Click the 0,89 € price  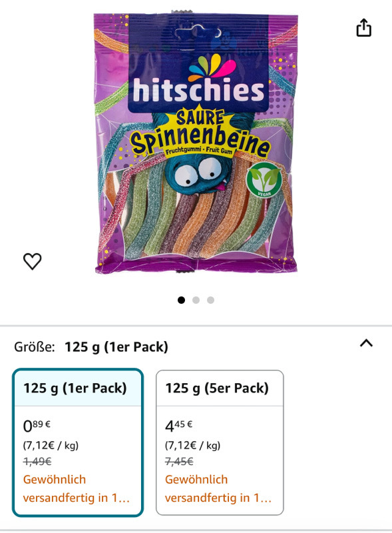pos(37,426)
